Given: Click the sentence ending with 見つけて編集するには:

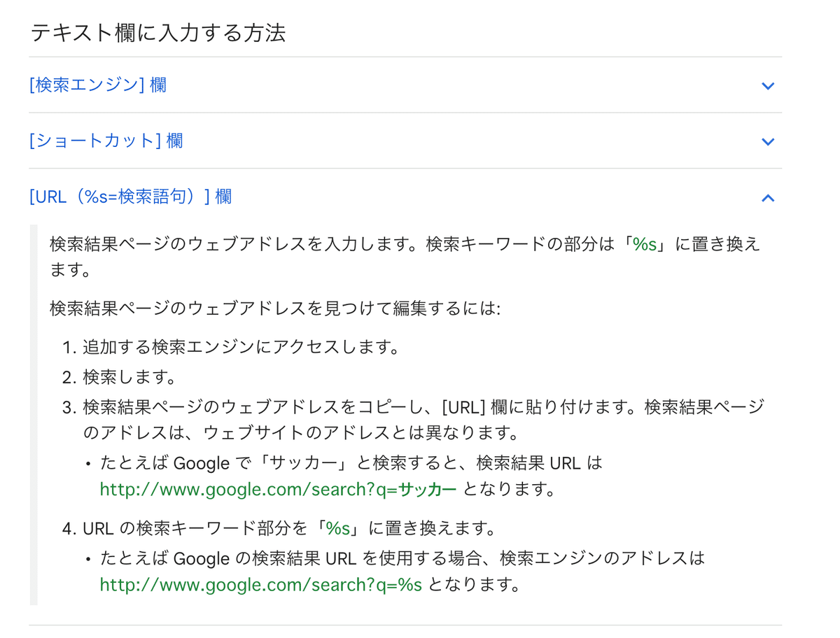Looking at the screenshot, I should (275, 308).
